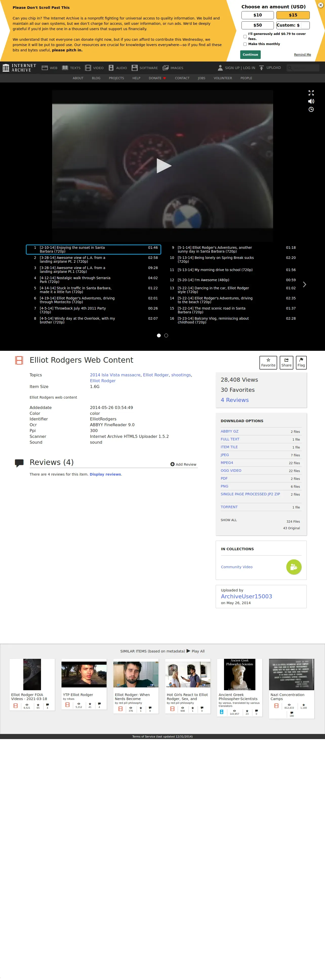Viewport: 325px width, 980px height.
Task: Click the Display reviews link
Action: click(x=105, y=474)
